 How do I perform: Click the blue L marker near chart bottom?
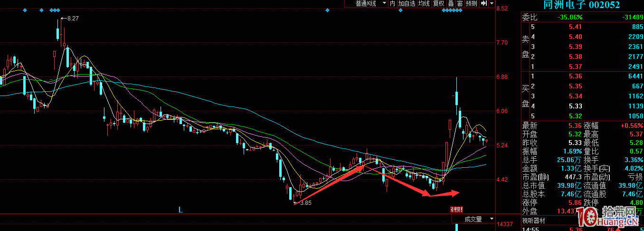(180, 209)
